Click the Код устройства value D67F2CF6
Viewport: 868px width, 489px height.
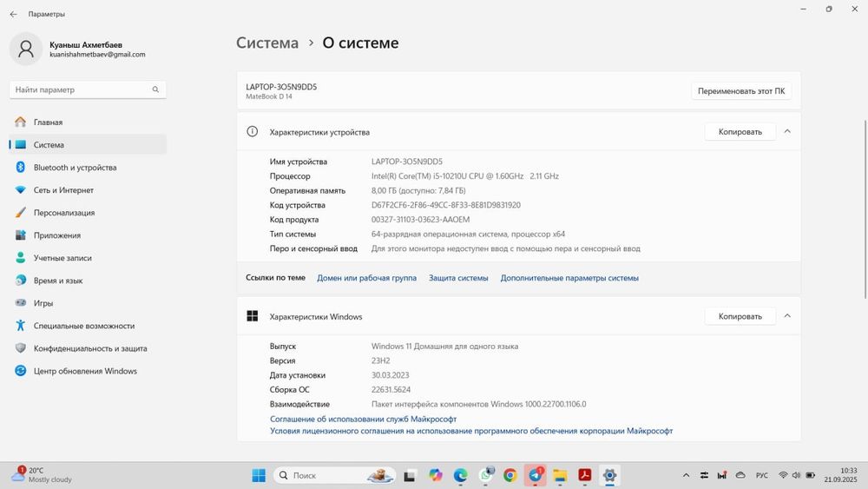point(445,205)
